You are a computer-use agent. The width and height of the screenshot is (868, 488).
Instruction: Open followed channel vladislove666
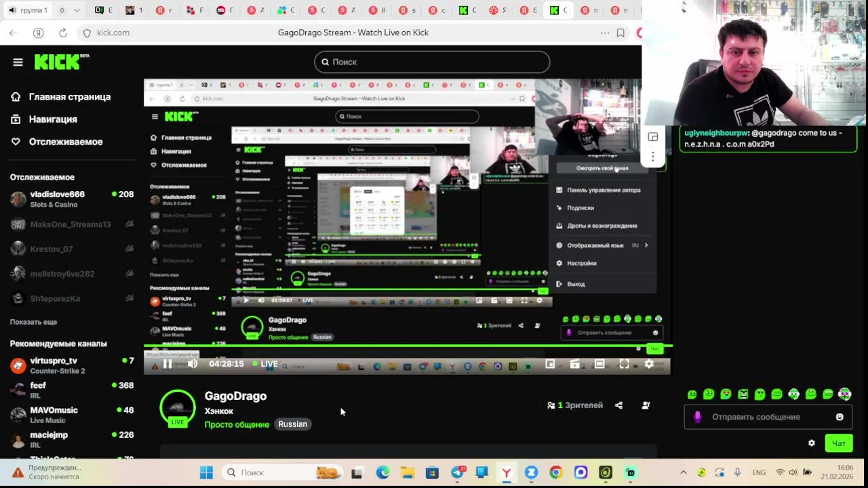coord(71,199)
